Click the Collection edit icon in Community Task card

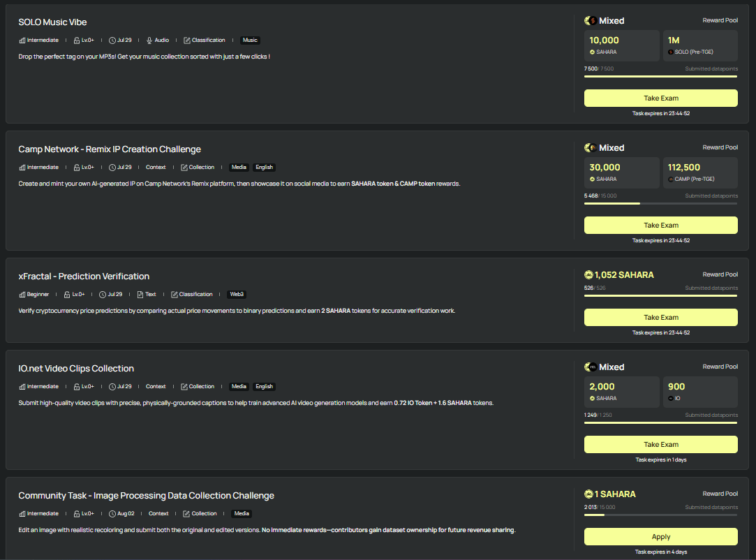click(x=186, y=514)
